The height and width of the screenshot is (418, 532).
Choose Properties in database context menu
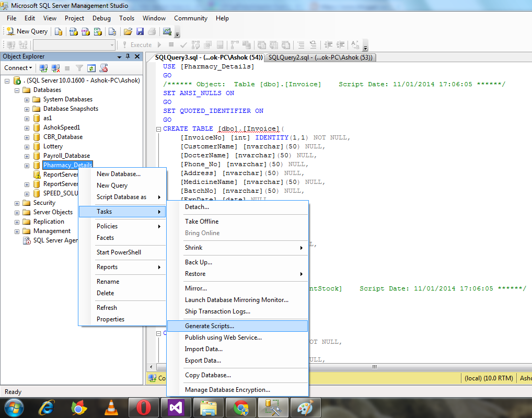click(122, 319)
